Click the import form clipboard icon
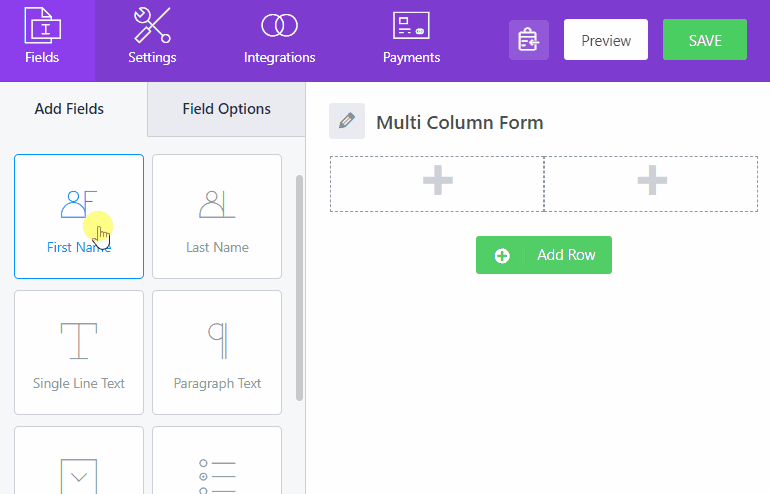The height and width of the screenshot is (494, 770). [528, 40]
